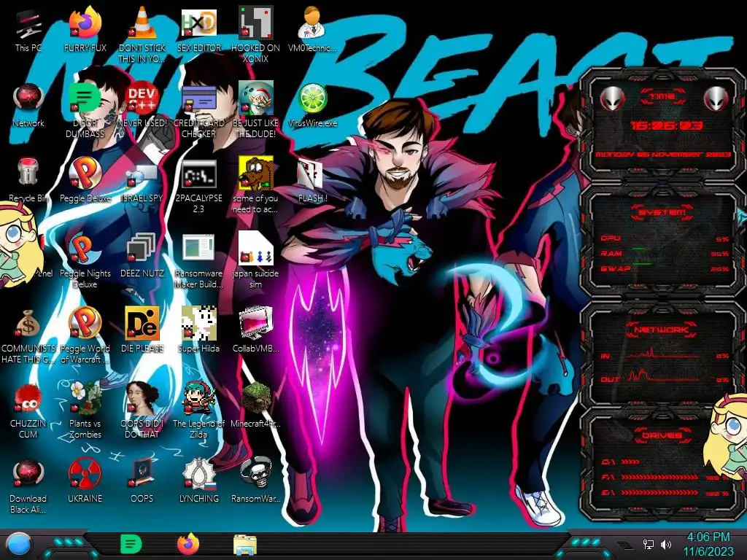Launch The Legend of Zilda icon
The width and height of the screenshot is (747, 560).
199,411
